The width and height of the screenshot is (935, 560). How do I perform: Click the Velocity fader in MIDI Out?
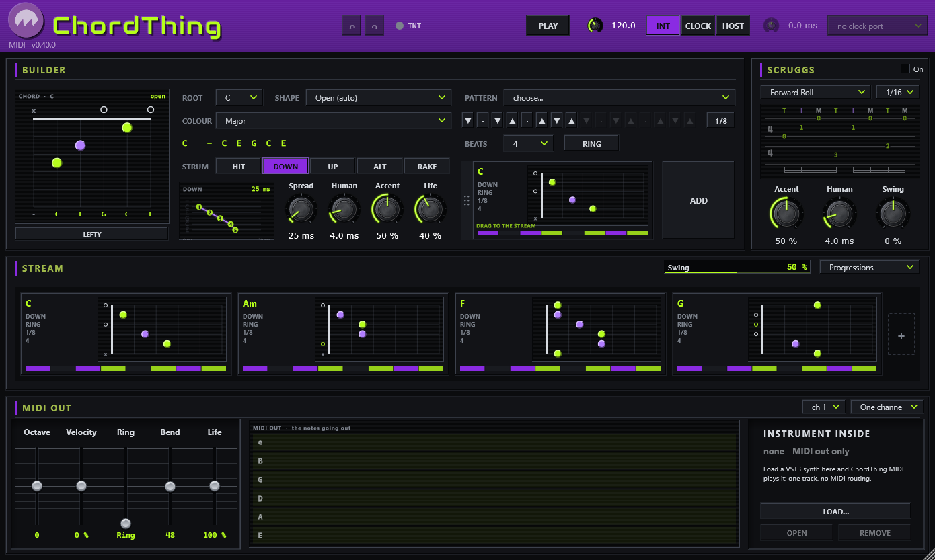pos(81,485)
